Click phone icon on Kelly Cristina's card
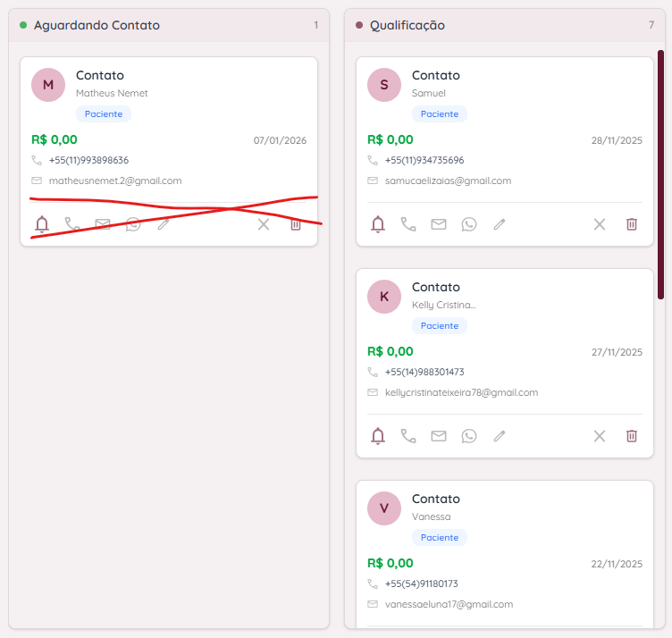This screenshot has height=638, width=672. (408, 436)
